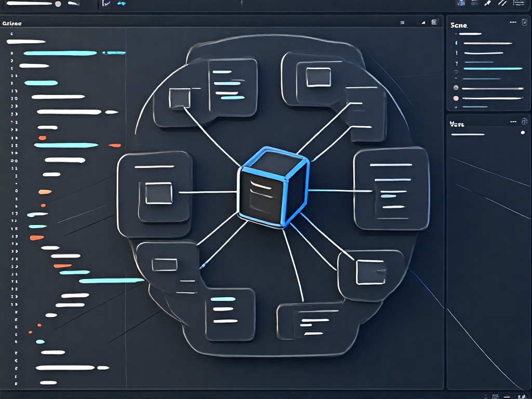Select the bright cyan highlighted row in Scne panel
This screenshot has height=399, width=532.
point(493,69)
